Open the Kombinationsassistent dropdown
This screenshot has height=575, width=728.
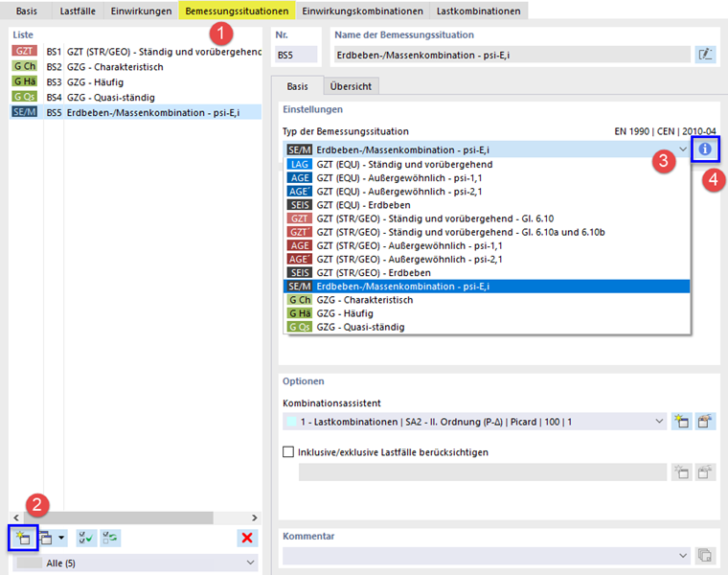(659, 422)
